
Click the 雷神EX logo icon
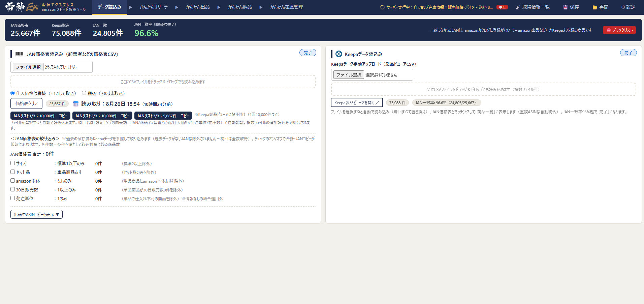pos(22,7)
